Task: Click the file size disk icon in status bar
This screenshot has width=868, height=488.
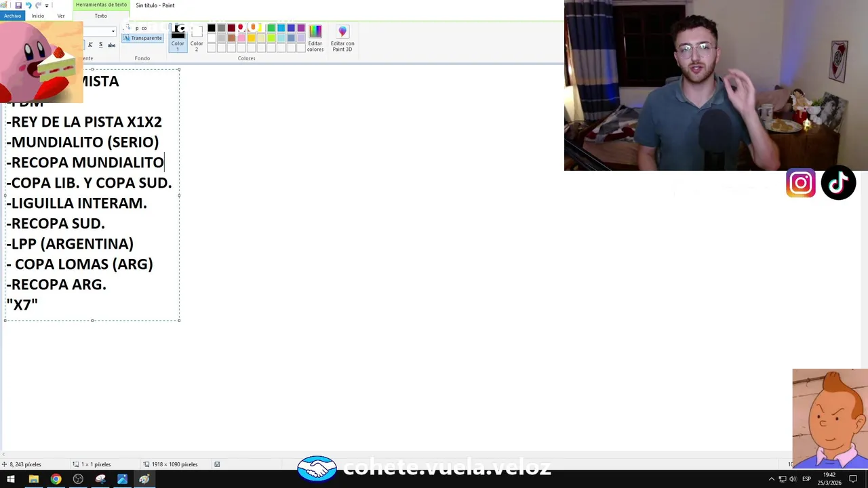Action: click(x=217, y=464)
